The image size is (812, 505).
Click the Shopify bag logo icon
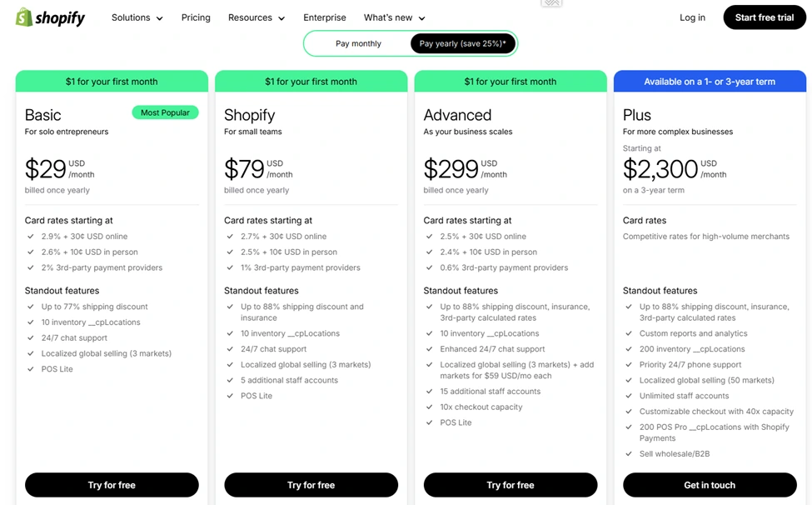pyautogui.click(x=24, y=17)
